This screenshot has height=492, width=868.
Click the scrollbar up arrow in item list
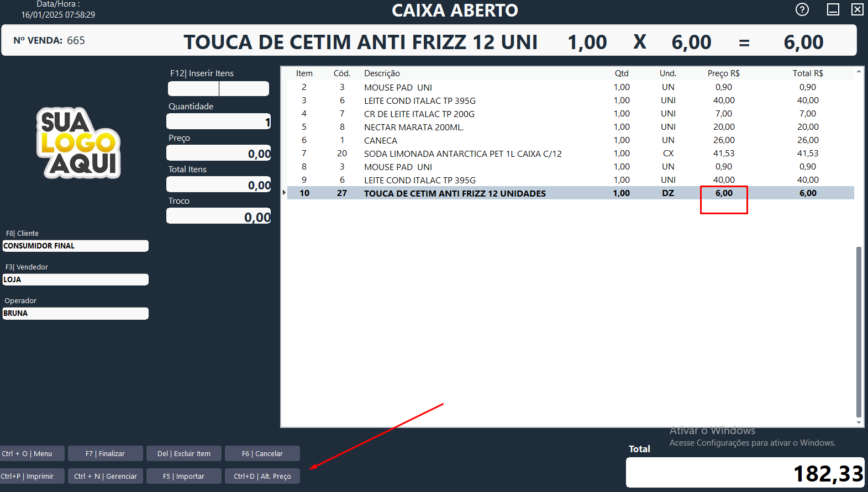tap(859, 71)
